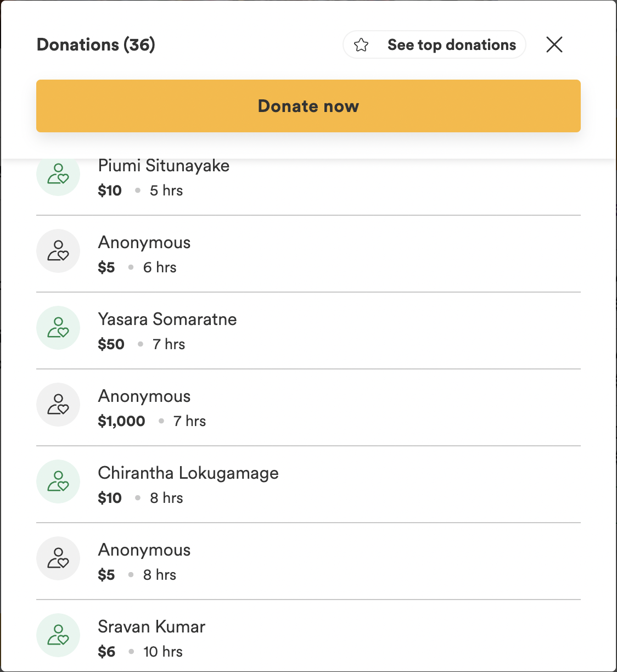Open the See top donations view
Image resolution: width=617 pixels, height=672 pixels.
[x=435, y=44]
